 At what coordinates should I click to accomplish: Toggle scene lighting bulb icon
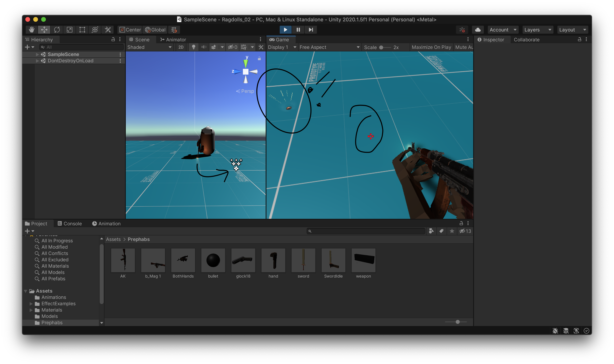pos(193,47)
